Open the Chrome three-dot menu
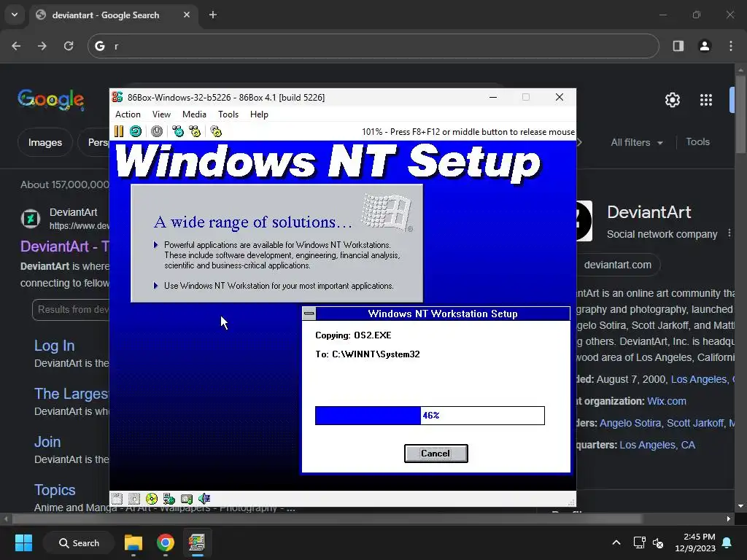 pyautogui.click(x=731, y=46)
